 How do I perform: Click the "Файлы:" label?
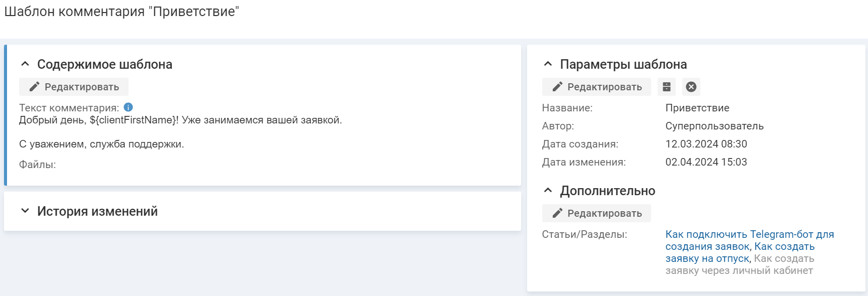37,165
